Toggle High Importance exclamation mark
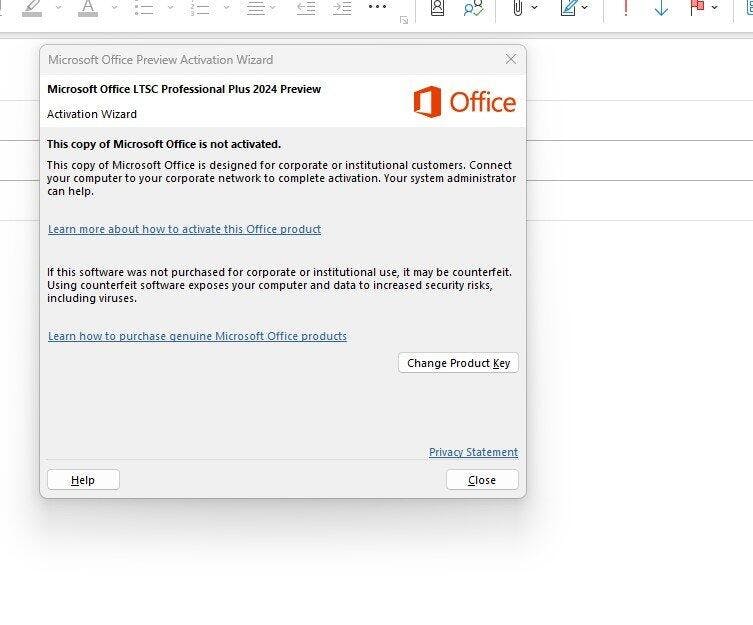 point(626,7)
